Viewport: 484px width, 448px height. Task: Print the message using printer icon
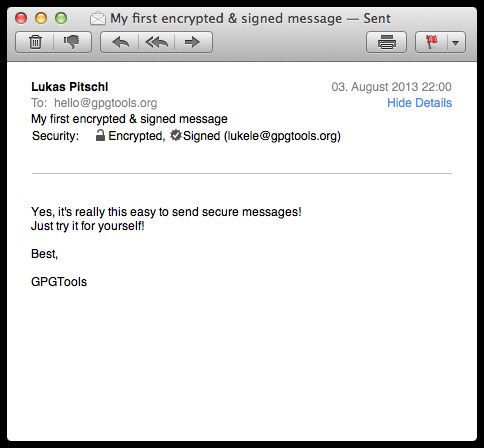386,42
